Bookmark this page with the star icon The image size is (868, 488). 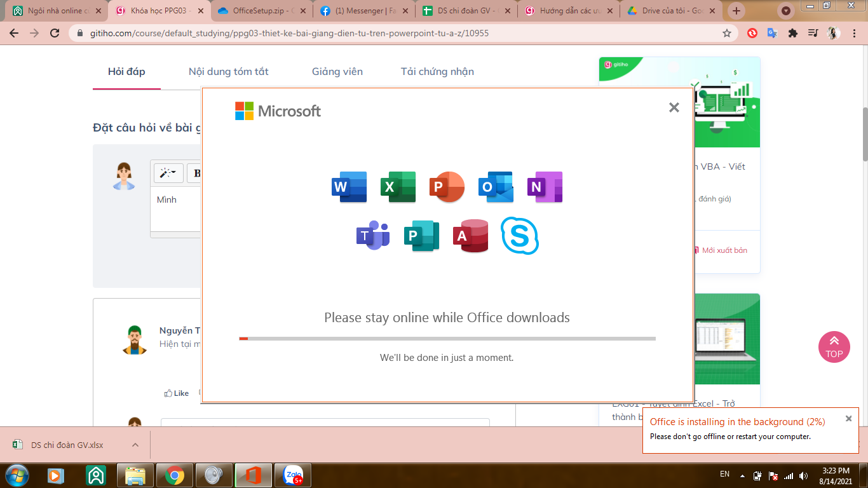click(727, 33)
